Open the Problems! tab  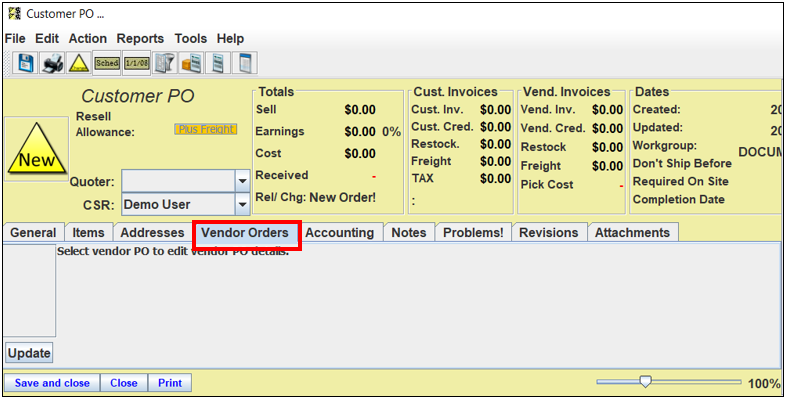(473, 233)
